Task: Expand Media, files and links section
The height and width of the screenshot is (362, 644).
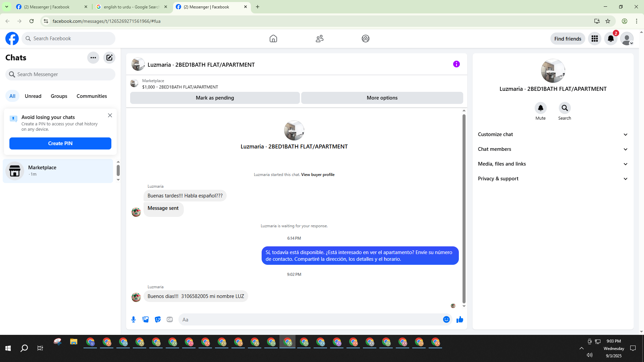Action: (553, 164)
